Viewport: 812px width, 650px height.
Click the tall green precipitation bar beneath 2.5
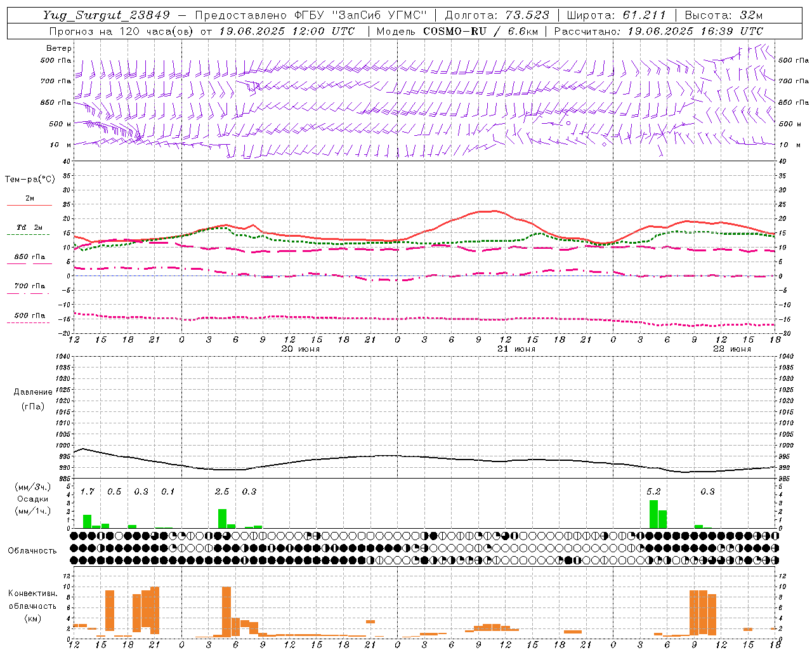coord(222,519)
